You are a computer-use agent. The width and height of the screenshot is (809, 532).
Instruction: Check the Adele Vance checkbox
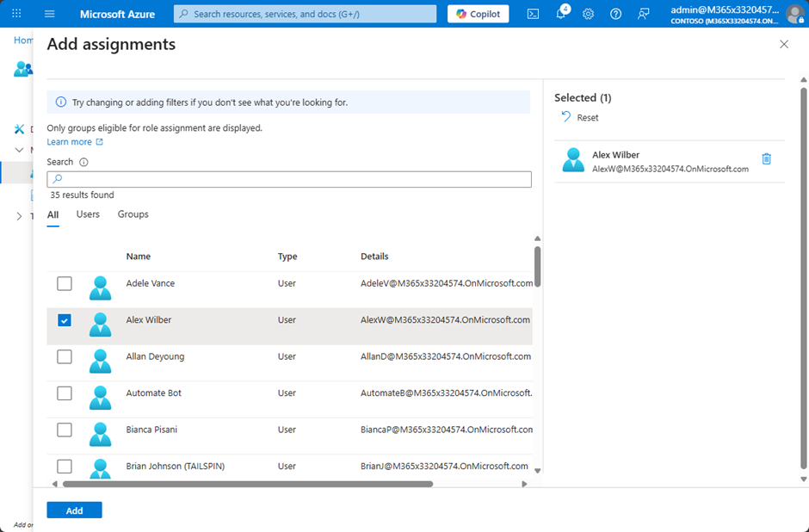tap(65, 283)
